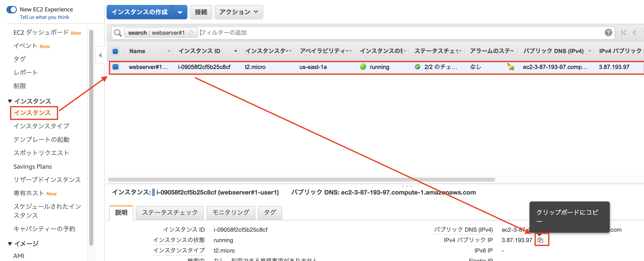The width and height of the screenshot is (644, 261).
Task: Open the Tell us what you think link
Action: tap(45, 17)
